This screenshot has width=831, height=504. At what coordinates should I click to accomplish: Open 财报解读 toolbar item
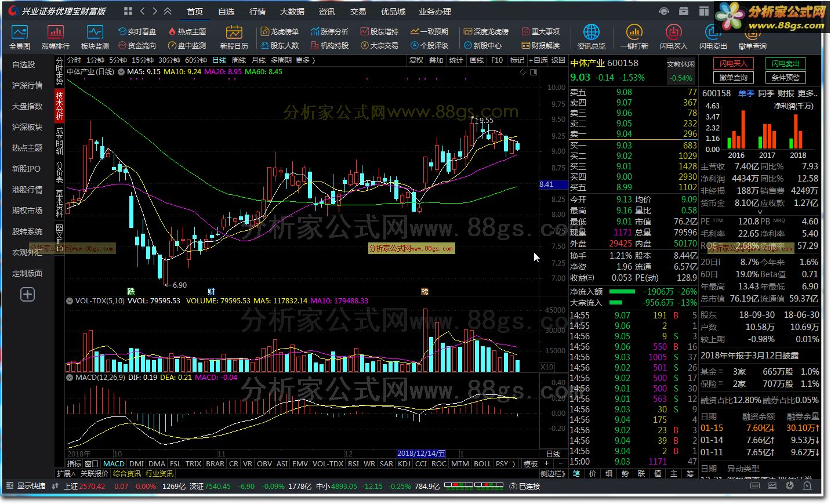540,45
